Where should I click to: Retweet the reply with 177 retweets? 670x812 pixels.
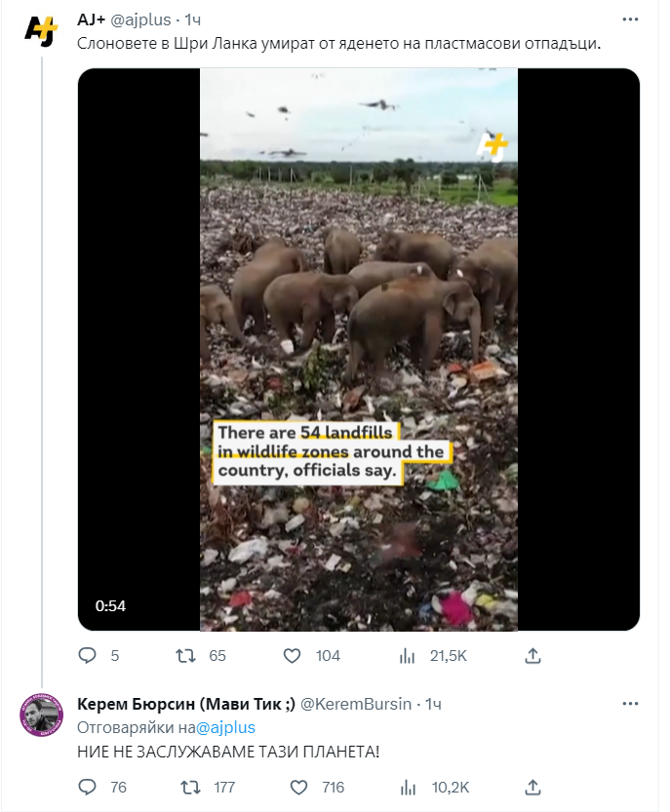tap(189, 787)
